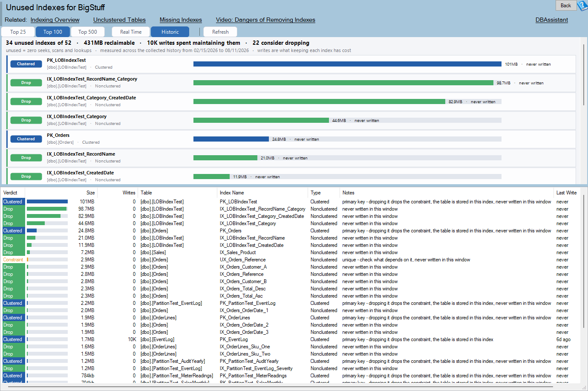
Task: Open Video: Dangers of Removing Indexes link
Action: click(265, 20)
